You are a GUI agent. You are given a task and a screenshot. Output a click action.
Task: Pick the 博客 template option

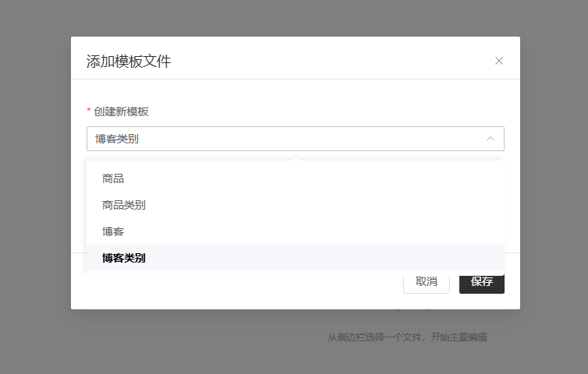pyautogui.click(x=113, y=231)
